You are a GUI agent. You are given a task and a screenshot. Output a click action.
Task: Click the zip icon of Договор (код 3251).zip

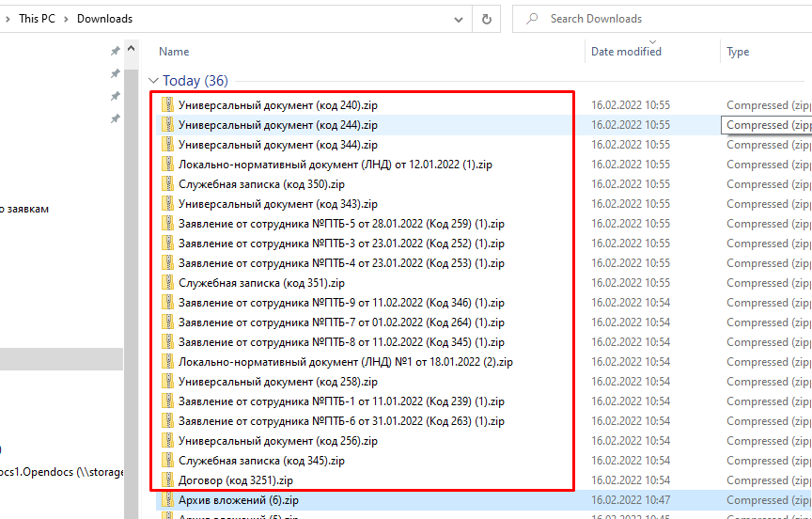168,480
